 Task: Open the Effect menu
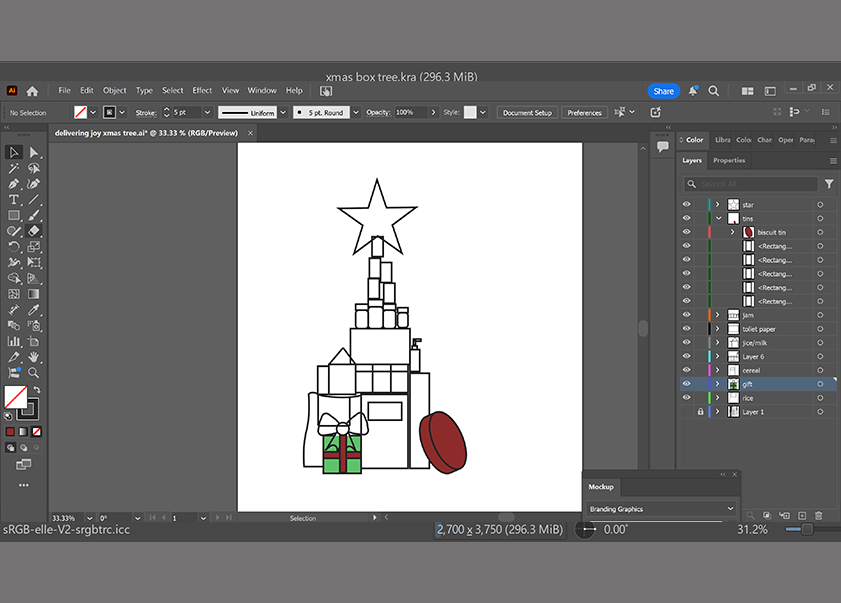pyautogui.click(x=202, y=91)
